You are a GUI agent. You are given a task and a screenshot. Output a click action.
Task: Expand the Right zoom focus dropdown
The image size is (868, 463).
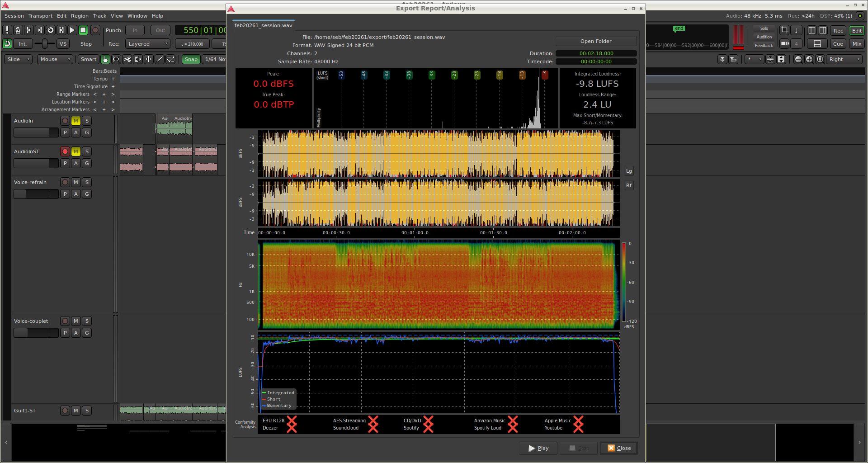point(844,59)
